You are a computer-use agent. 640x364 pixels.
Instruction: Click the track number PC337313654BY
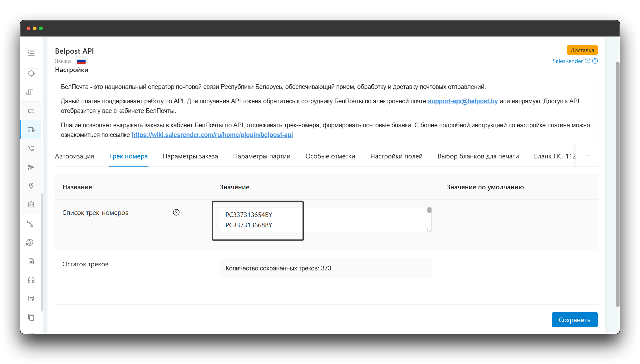point(249,215)
